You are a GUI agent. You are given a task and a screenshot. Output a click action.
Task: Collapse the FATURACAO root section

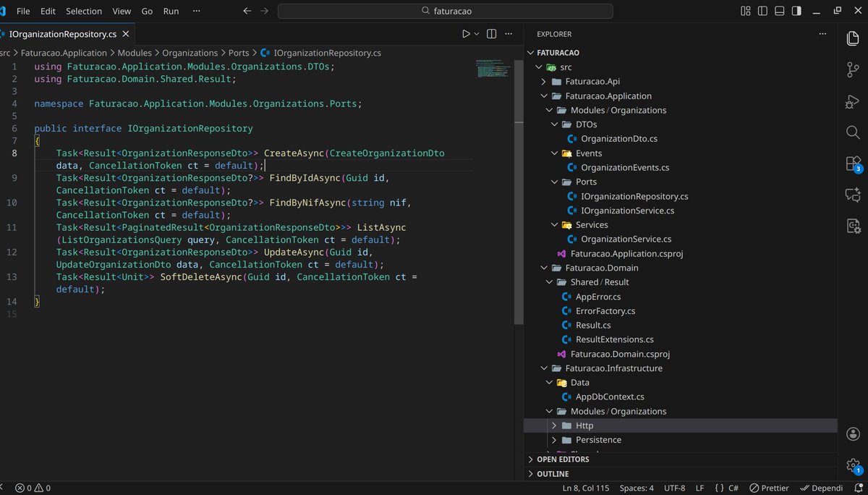coord(531,53)
